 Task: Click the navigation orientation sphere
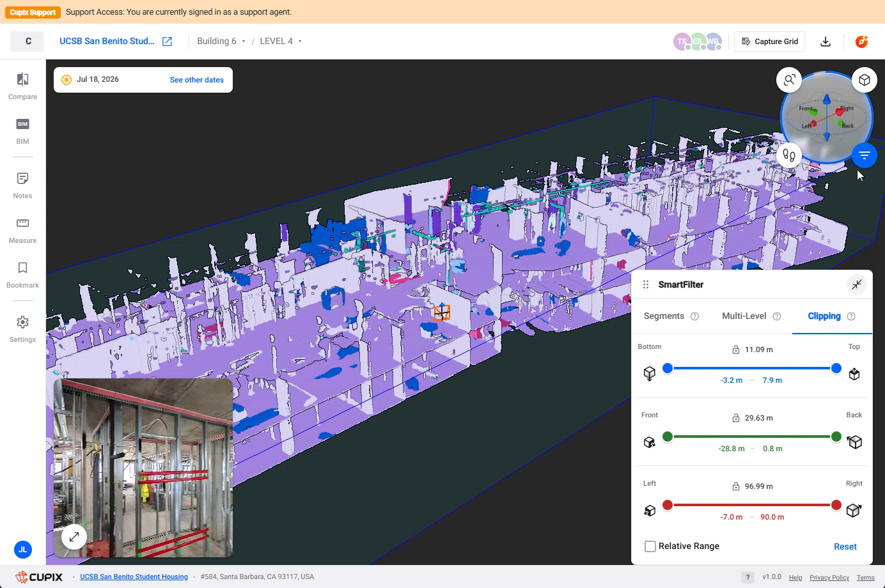(x=827, y=118)
